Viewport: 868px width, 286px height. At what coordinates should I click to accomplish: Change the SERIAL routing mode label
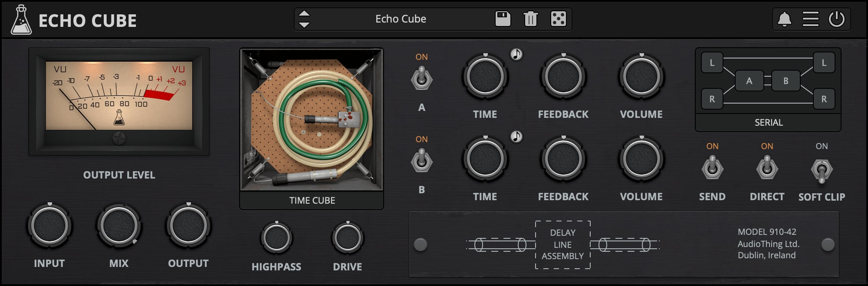point(768,123)
